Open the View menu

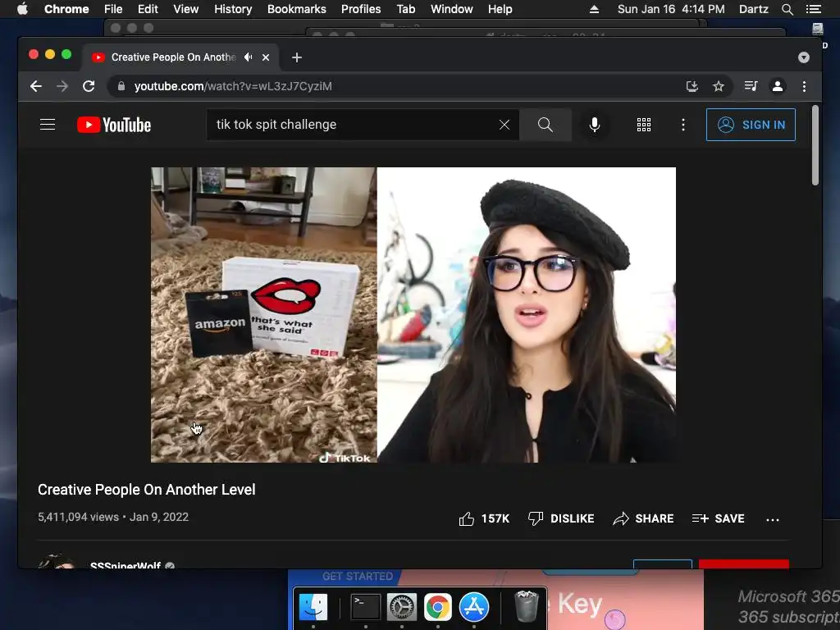(x=186, y=9)
